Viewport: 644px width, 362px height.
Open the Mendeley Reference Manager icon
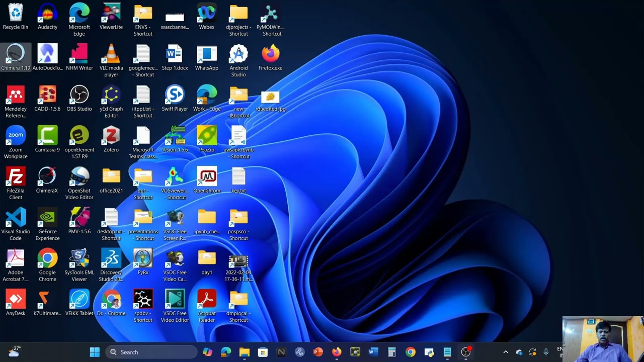pyautogui.click(x=16, y=102)
